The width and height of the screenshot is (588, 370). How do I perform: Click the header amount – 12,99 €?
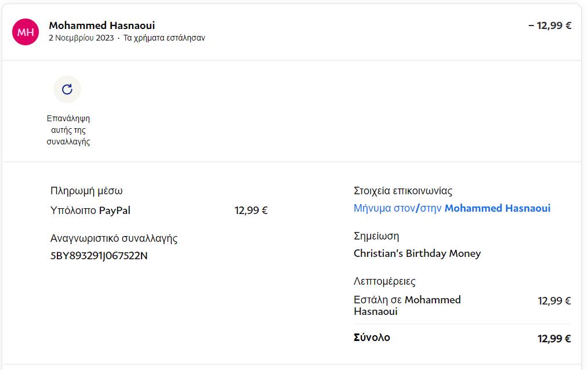550,26
